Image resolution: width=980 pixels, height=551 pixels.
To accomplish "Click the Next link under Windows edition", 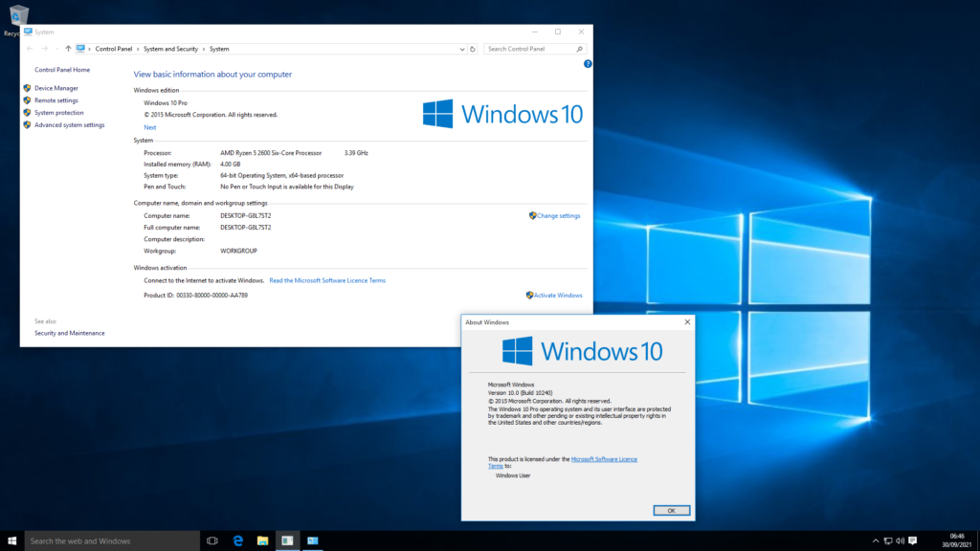I will tap(150, 126).
